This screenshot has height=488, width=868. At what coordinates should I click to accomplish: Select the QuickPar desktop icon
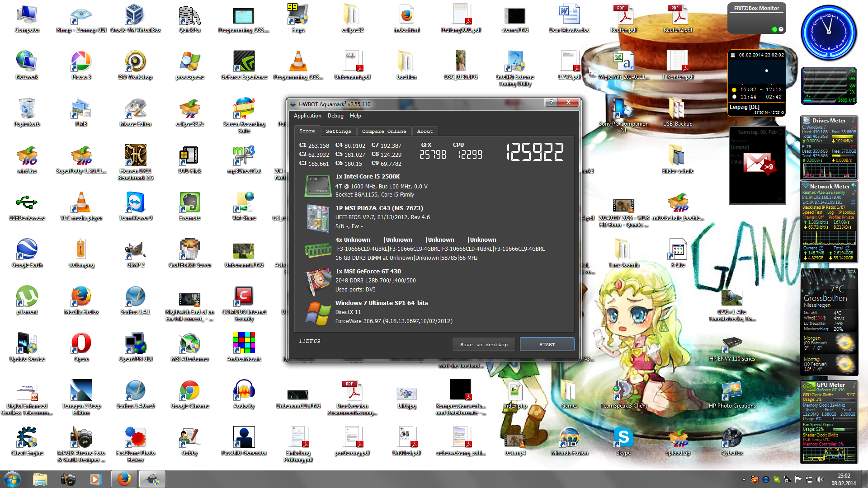click(x=190, y=19)
